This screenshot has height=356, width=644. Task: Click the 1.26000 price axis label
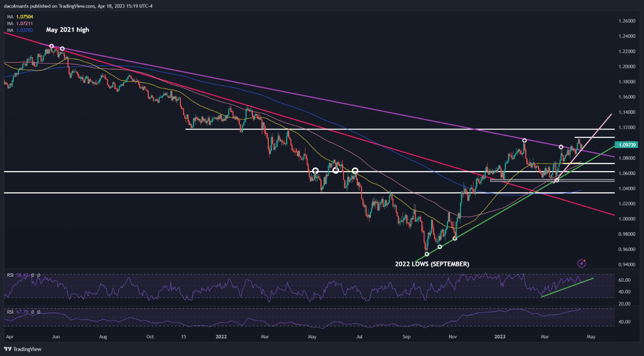tap(628, 21)
